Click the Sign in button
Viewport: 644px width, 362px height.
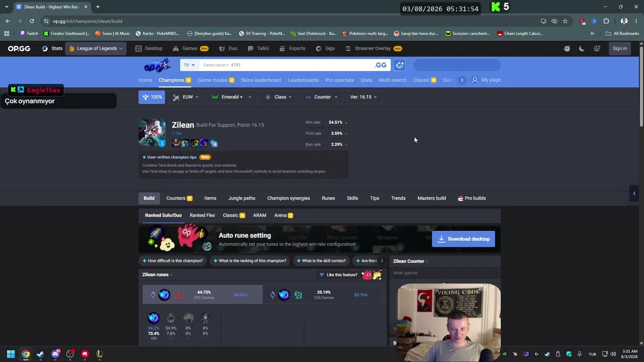(x=620, y=48)
